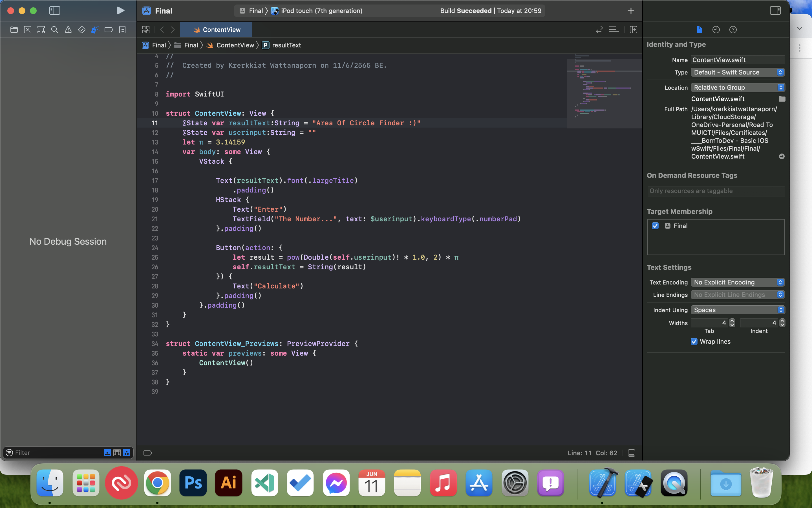Reveal file in Finder arrow icon
This screenshot has width=812, height=508.
[x=782, y=157]
